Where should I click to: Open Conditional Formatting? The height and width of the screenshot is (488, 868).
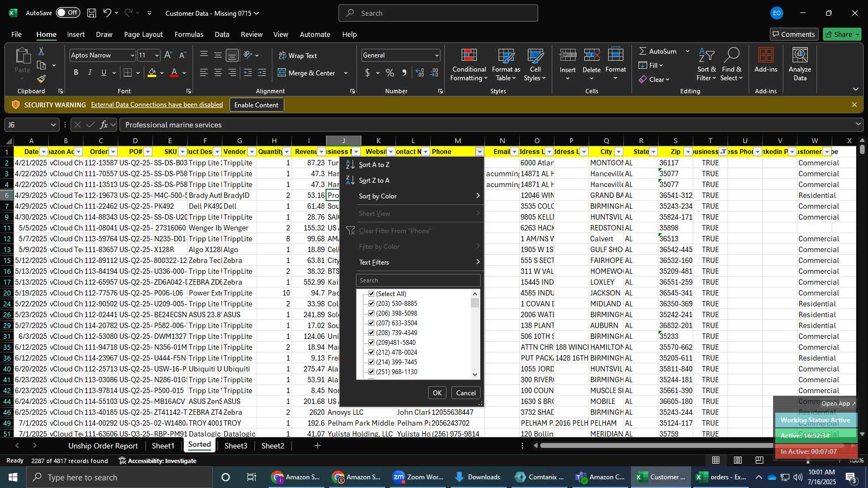click(469, 65)
